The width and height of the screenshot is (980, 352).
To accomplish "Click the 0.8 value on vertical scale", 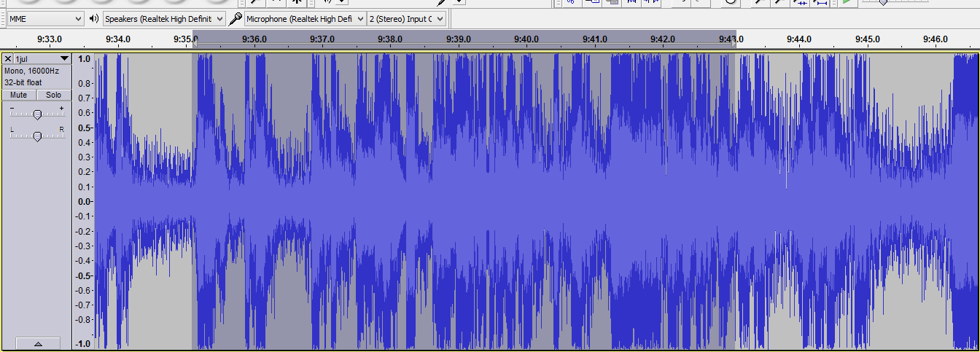I will (84, 84).
